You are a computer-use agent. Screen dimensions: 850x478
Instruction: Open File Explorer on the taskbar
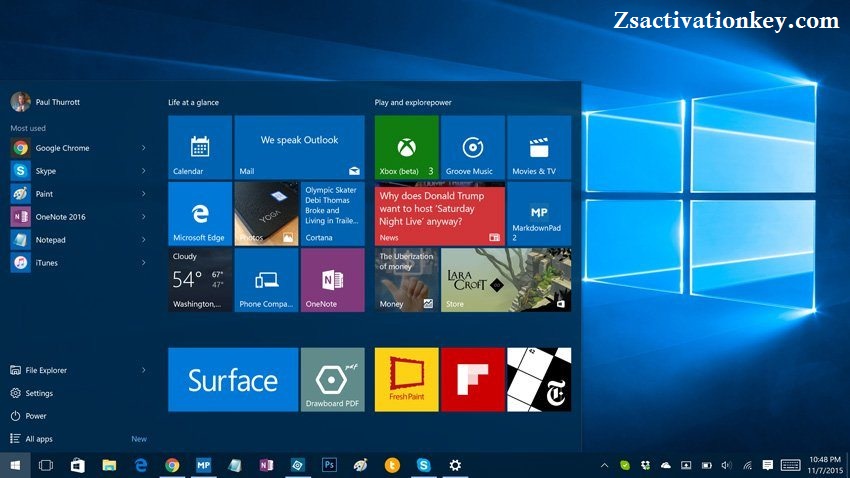click(x=109, y=465)
